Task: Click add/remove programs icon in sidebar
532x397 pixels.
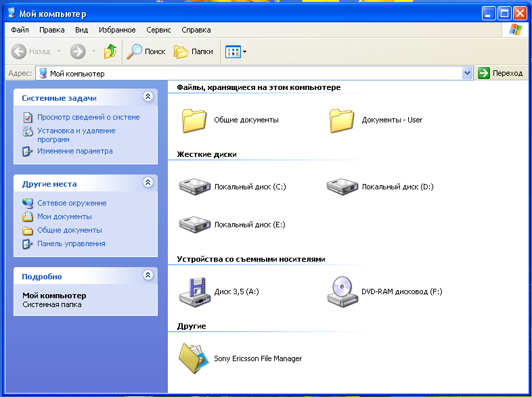Action: pos(28,131)
